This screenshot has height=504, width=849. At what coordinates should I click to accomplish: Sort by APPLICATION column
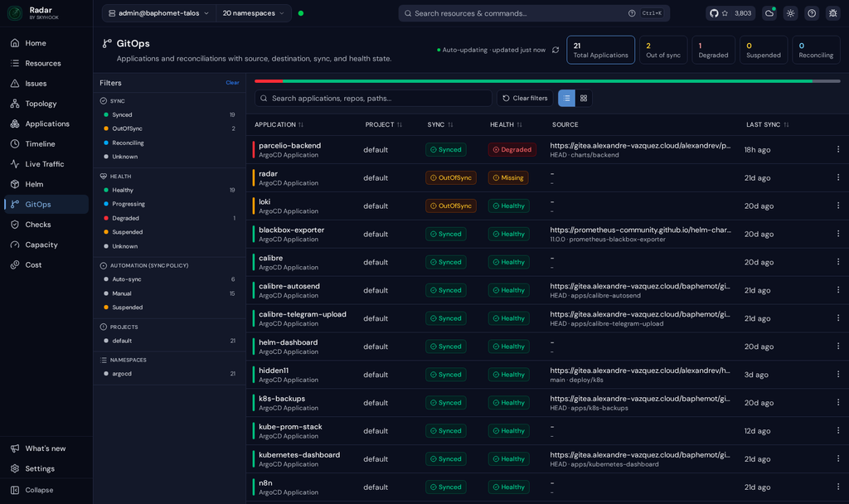click(x=279, y=124)
